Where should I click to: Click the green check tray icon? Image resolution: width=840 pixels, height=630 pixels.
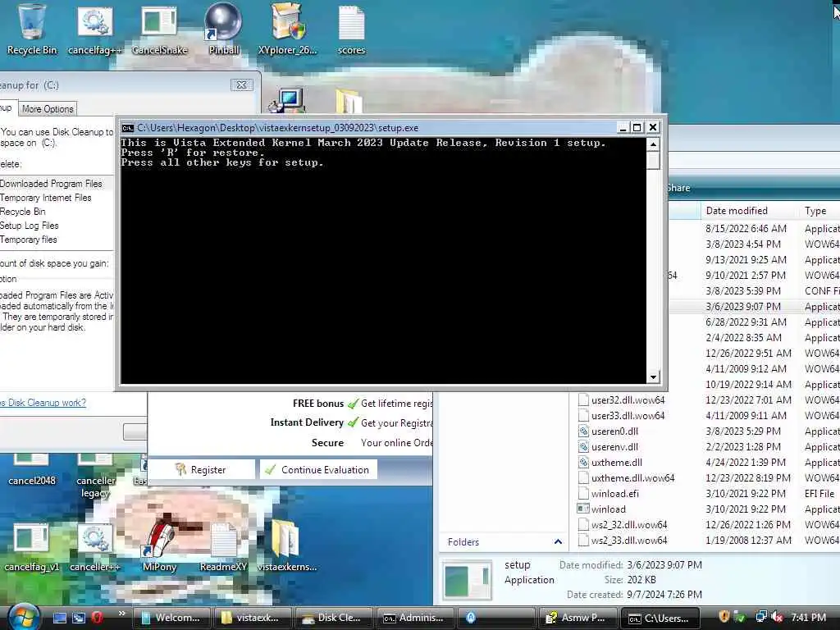[x=741, y=617]
